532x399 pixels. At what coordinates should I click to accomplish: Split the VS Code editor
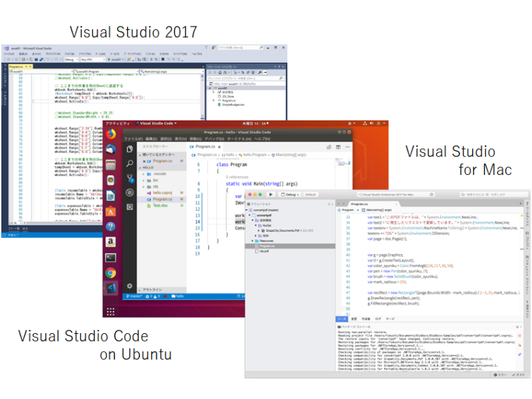[x=338, y=147]
